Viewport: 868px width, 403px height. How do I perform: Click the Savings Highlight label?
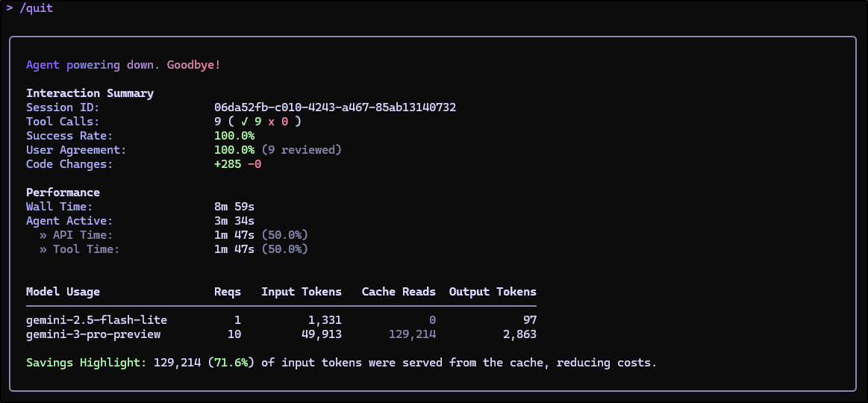(87, 363)
